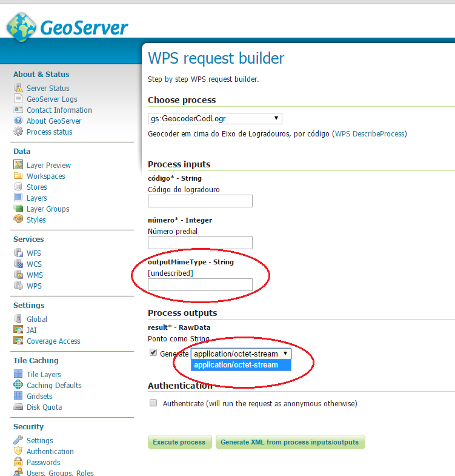The image size is (455, 476).
Task: Click the Authentication shield icon
Action: 18,451
